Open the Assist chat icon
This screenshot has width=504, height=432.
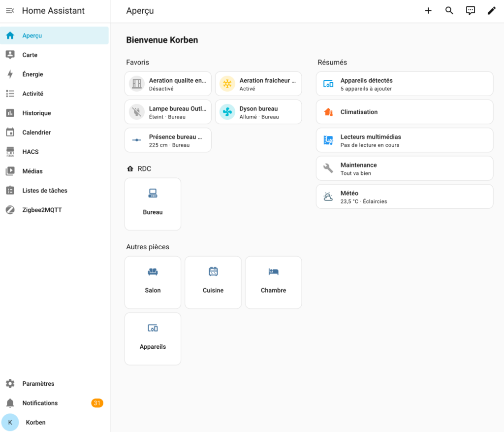[470, 11]
